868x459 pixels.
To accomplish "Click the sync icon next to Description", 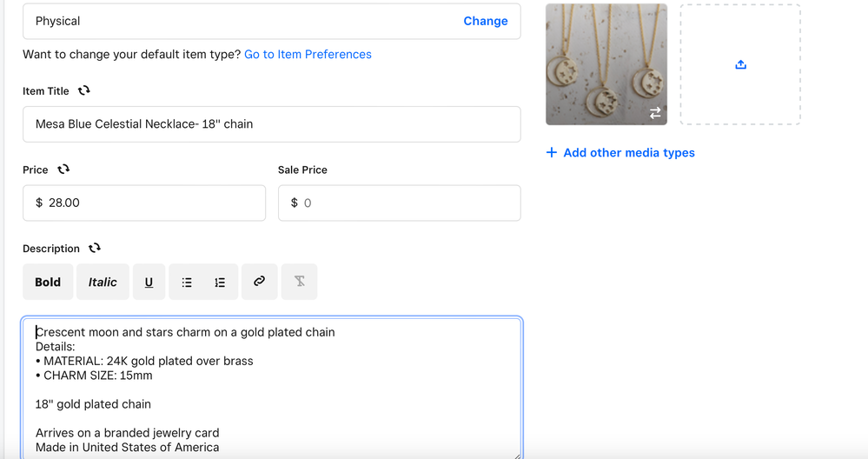I will coord(95,248).
